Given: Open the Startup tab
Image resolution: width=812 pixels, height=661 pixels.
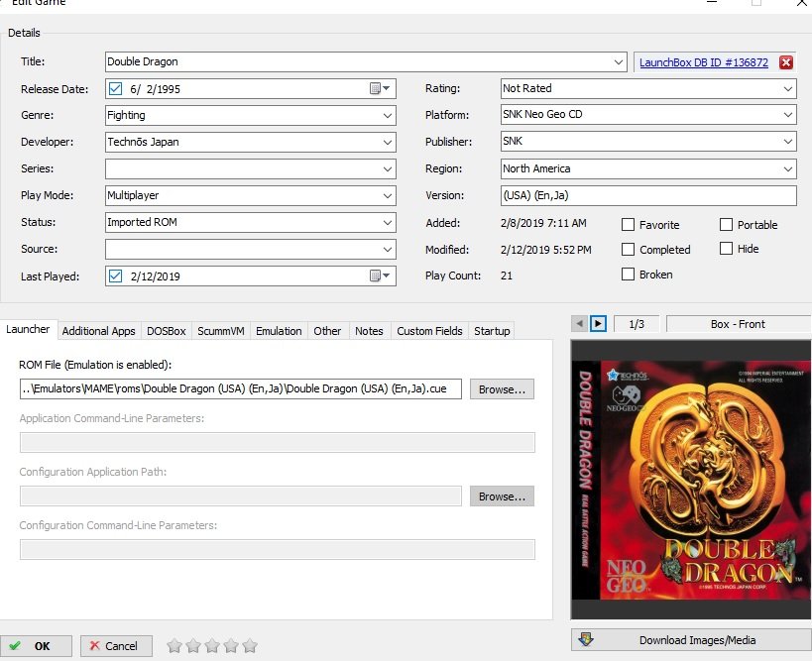Looking at the screenshot, I should [492, 331].
